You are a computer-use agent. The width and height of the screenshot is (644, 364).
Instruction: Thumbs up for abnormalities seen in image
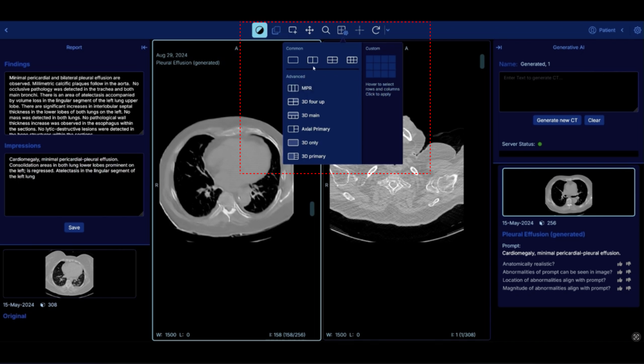pos(620,272)
